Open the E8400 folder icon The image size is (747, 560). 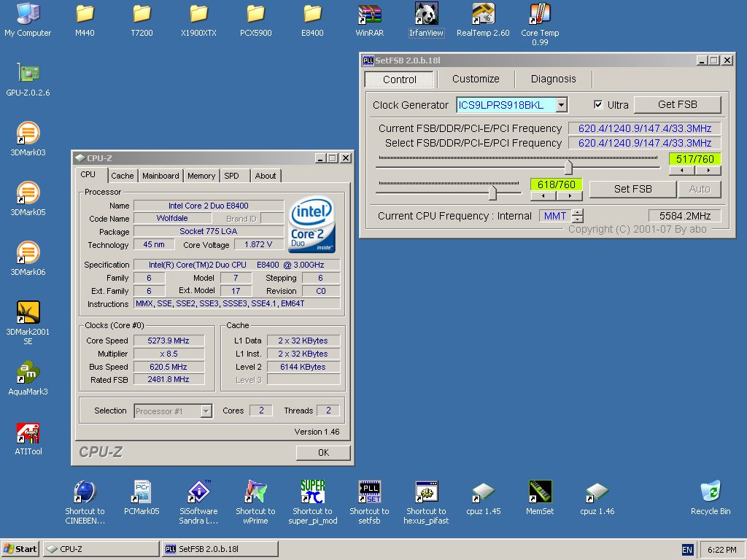[x=312, y=20]
